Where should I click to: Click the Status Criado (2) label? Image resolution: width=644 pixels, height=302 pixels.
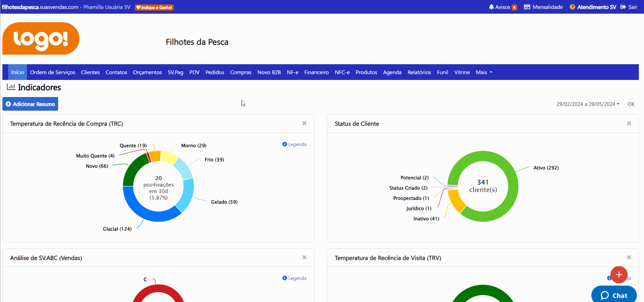click(x=408, y=188)
